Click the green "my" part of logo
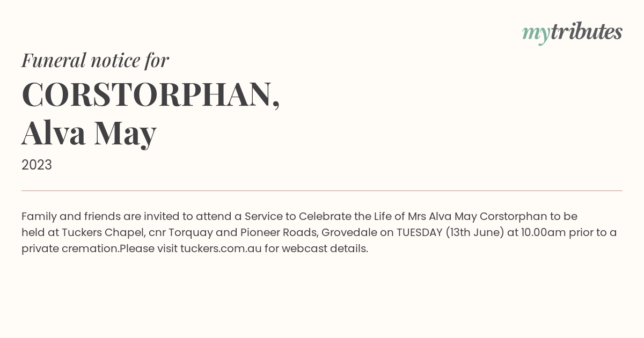This screenshot has height=338, width=644. 536,35
